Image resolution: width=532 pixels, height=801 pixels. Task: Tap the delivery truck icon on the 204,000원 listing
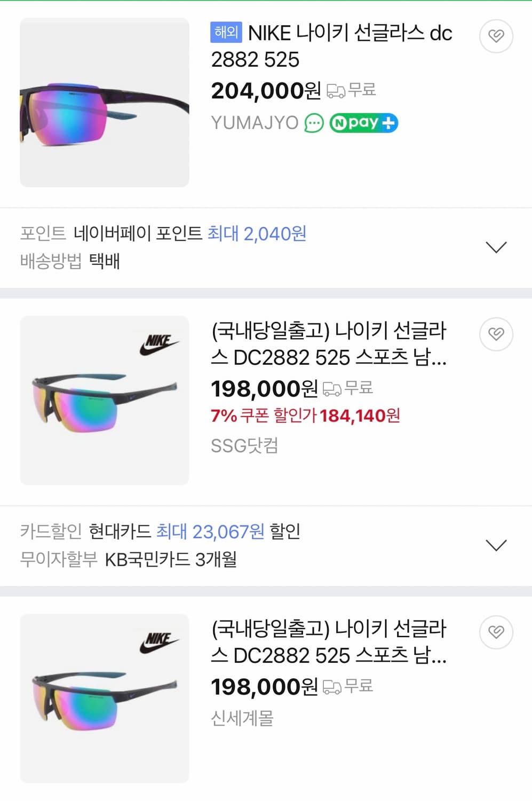[336, 91]
